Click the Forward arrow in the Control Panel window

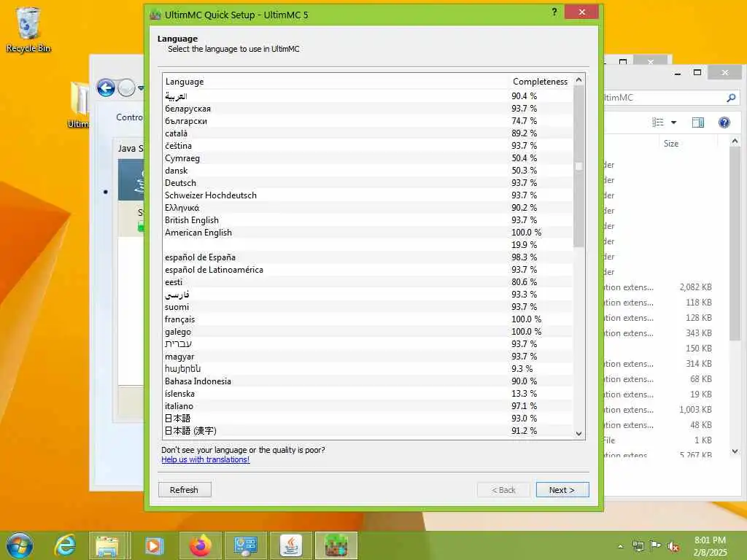tap(126, 87)
